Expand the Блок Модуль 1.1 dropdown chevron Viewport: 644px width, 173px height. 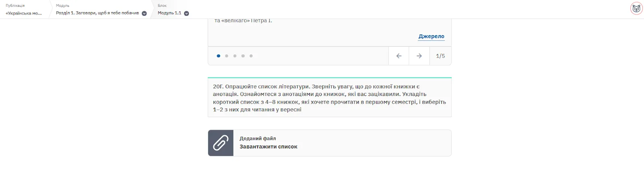pos(186,13)
